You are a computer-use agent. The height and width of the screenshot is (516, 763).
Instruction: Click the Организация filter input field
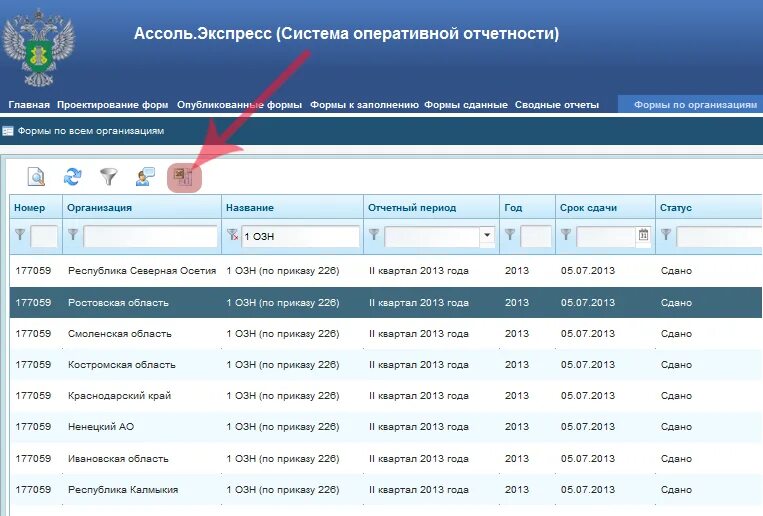tap(150, 236)
